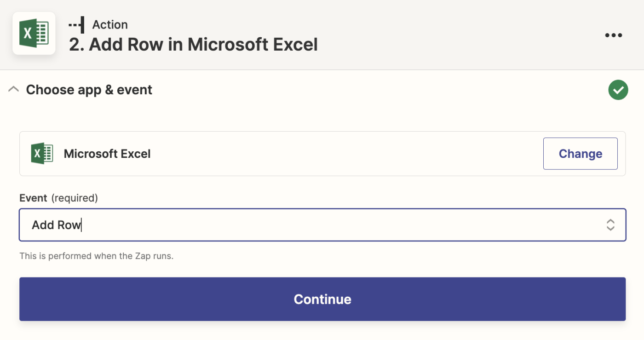
Task: Open the Event dropdown showing Add Row
Action: point(322,225)
